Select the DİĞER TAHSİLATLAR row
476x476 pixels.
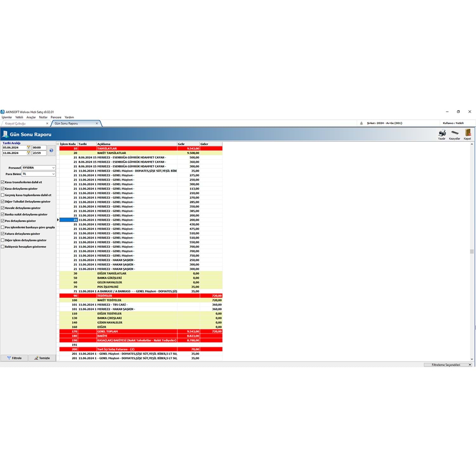coord(141,273)
